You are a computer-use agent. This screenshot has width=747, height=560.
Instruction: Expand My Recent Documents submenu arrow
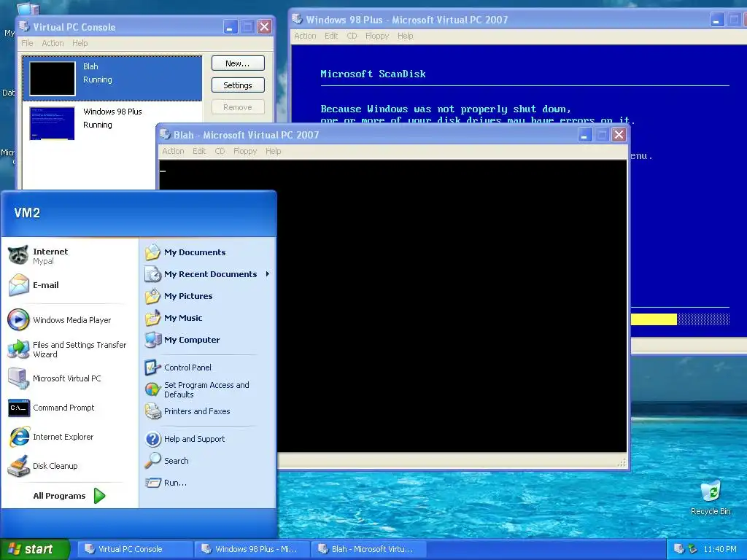[x=267, y=274]
